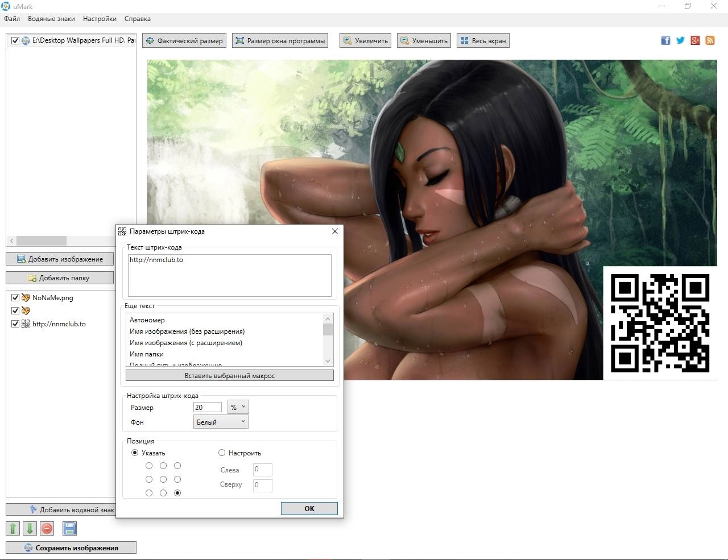This screenshot has height=560, width=728.
Task: Show image at actual size
Action: point(184,40)
